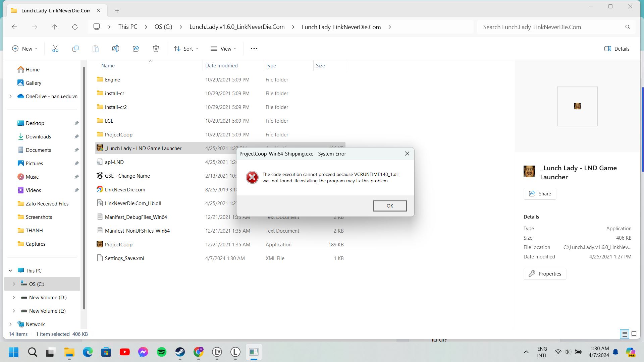This screenshot has height=362, width=644.
Task: Click OK to dismiss the system error
Action: [x=390, y=205]
